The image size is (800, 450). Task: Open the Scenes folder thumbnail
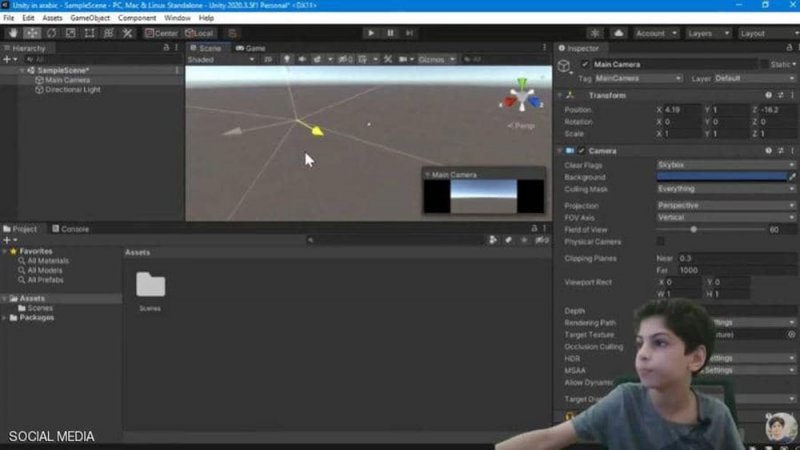(151, 285)
